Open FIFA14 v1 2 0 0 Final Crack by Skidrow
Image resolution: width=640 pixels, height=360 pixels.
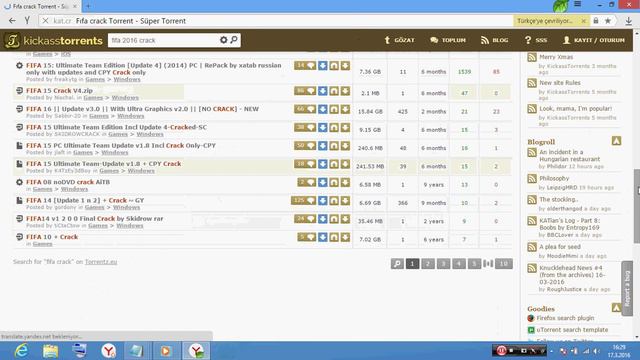95,219
